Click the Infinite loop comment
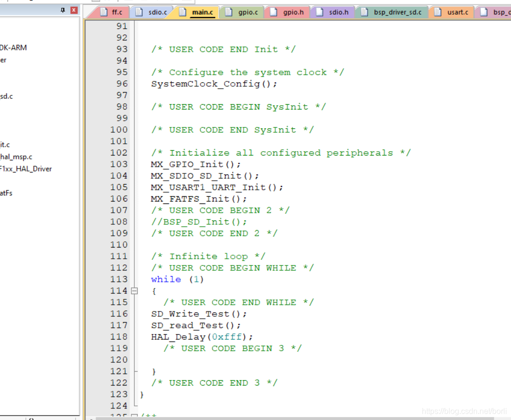Viewport: 511px width, 420px height. (x=208, y=257)
